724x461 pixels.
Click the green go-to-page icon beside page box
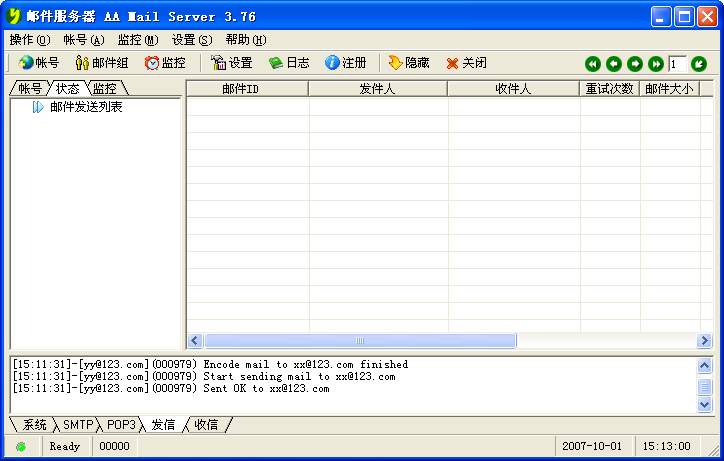[699, 64]
